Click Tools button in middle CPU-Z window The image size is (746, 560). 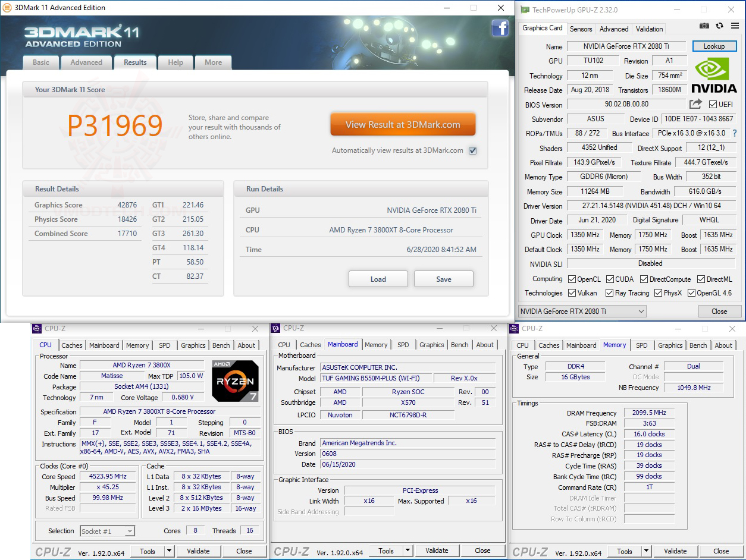coord(386,551)
